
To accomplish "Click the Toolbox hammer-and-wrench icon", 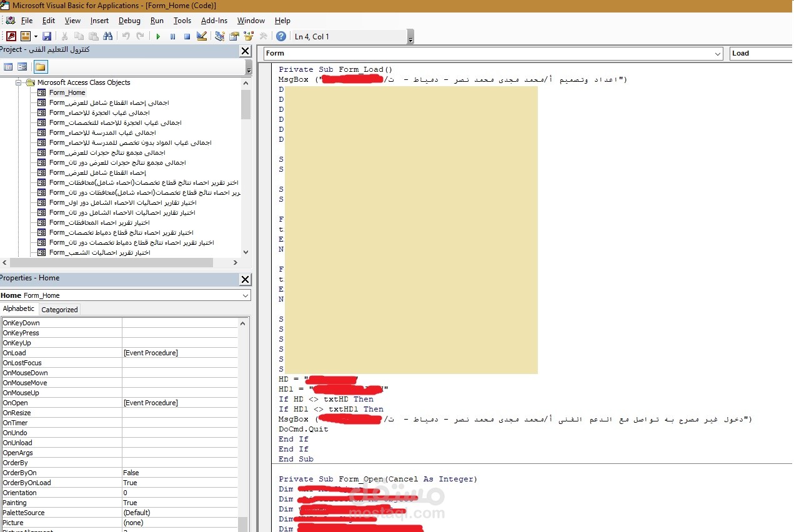I will [263, 36].
